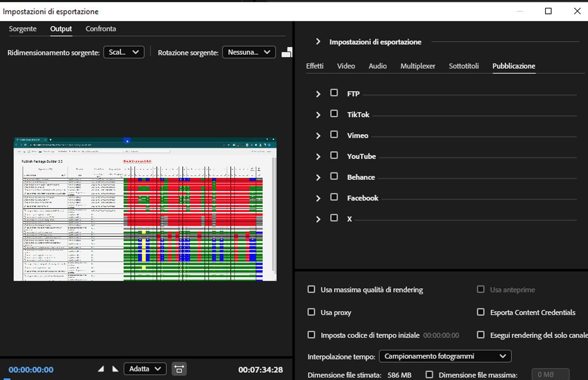Screen dimensions: 588x380
Task: Enable the YouTube publishing checkbox
Action: click(334, 155)
